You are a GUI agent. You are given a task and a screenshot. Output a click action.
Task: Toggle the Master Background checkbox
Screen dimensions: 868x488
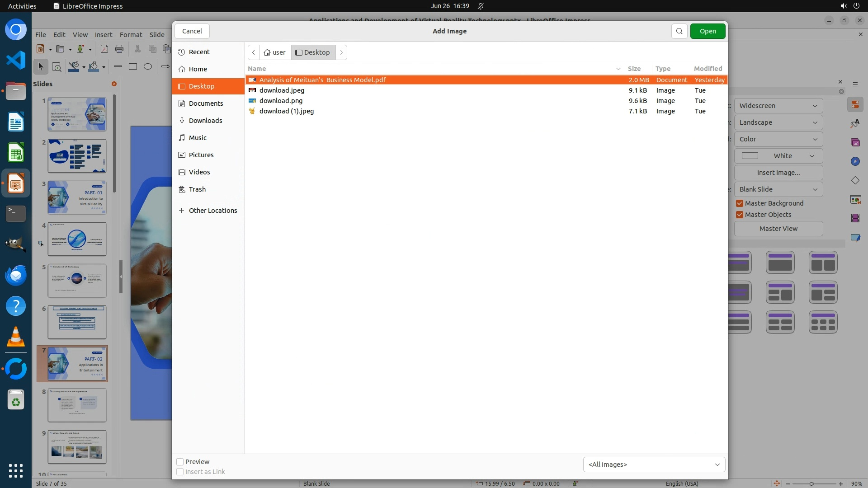tap(740, 203)
